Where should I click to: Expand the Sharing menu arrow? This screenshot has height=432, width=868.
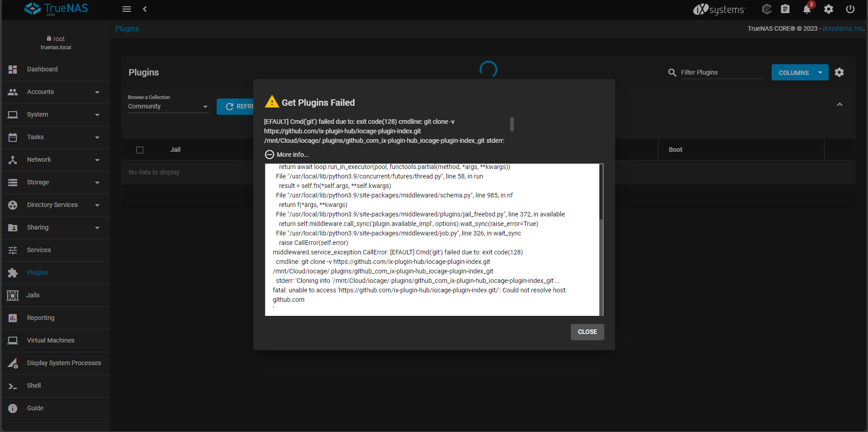(97, 228)
